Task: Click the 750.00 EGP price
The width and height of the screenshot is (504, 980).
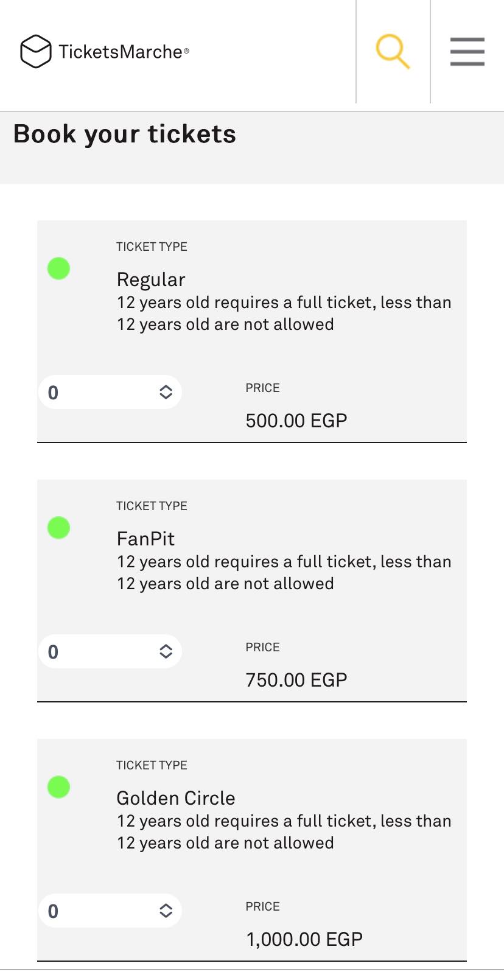Action: pos(296,680)
